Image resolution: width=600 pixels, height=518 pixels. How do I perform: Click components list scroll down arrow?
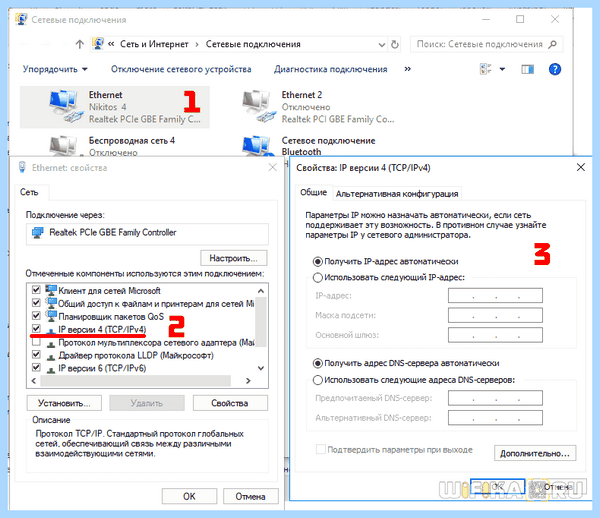pyautogui.click(x=261, y=368)
